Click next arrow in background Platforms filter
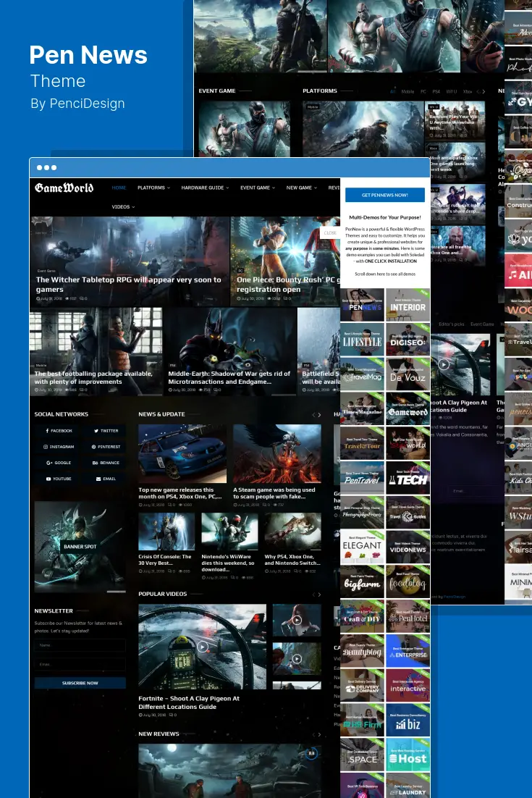Screen dimensions: 532x798 484,92
